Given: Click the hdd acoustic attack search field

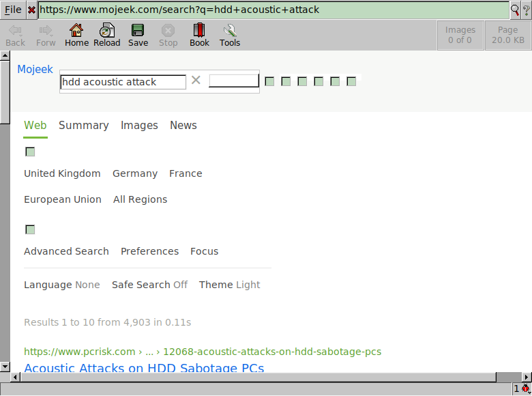Looking at the screenshot, I should coord(123,82).
